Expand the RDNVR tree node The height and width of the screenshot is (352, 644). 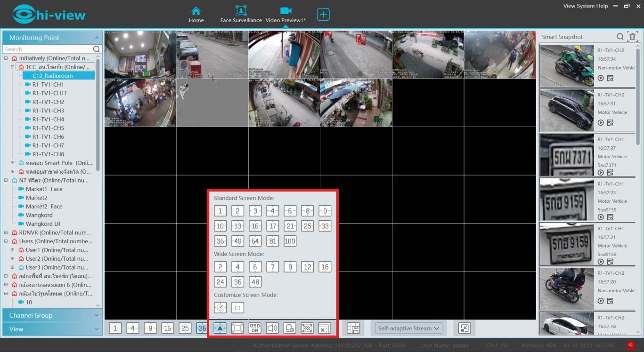click(6, 232)
